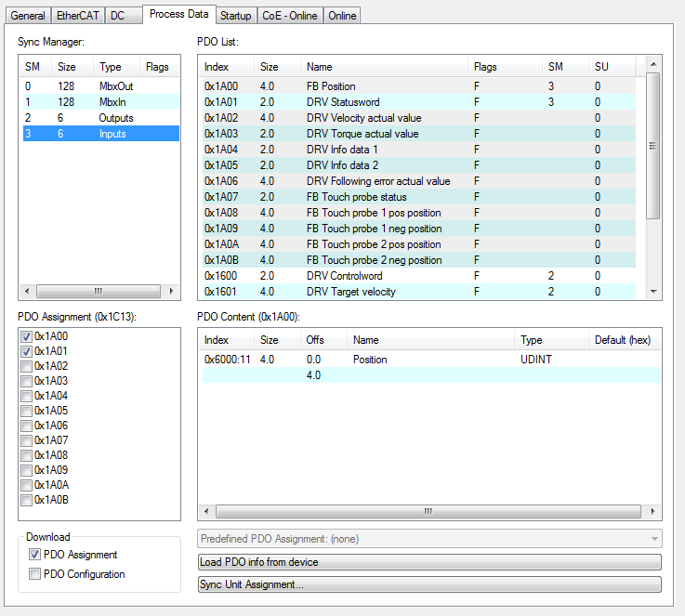This screenshot has width=685, height=616.
Task: Sort PDO List by Index column header
Action: pos(226,67)
